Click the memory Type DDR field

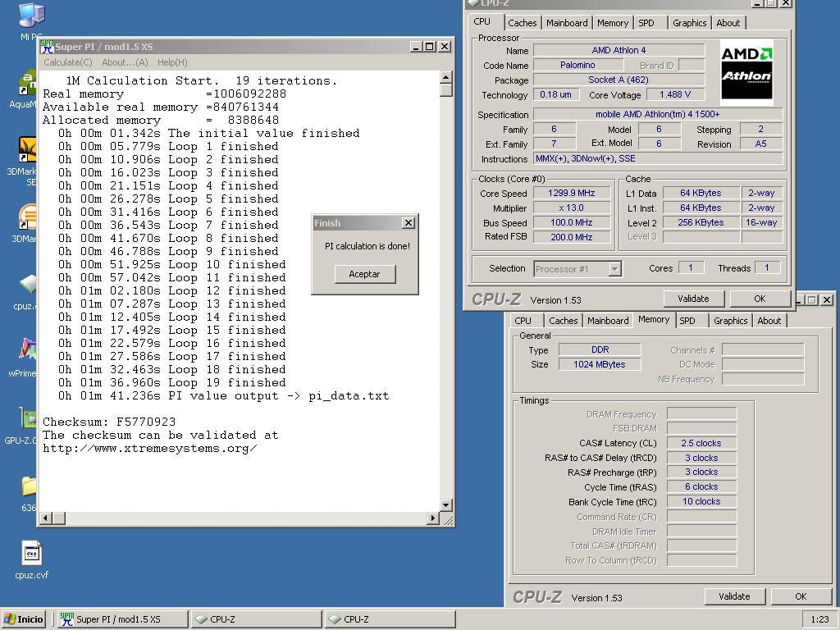point(600,349)
